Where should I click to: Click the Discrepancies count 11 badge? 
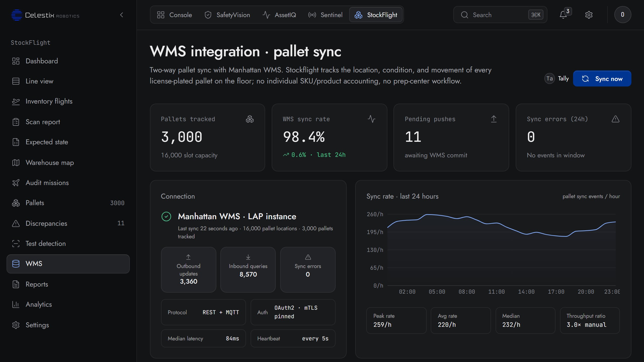coord(121,223)
